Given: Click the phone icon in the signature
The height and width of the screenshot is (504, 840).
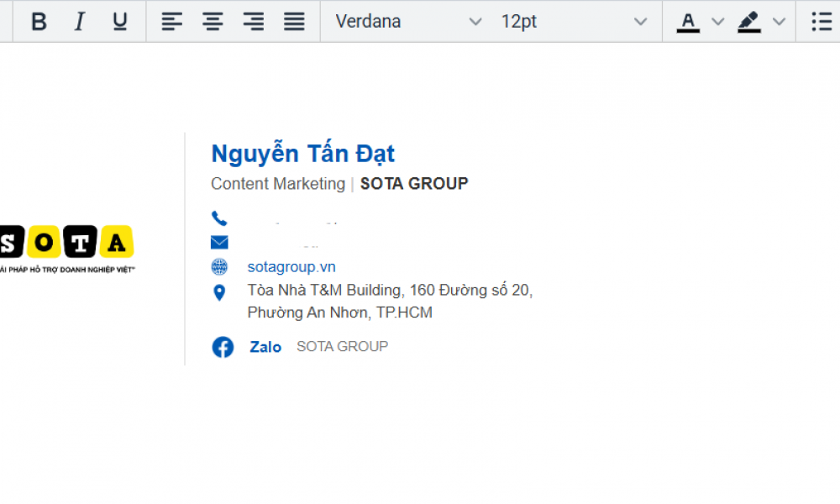Looking at the screenshot, I should tap(219, 218).
